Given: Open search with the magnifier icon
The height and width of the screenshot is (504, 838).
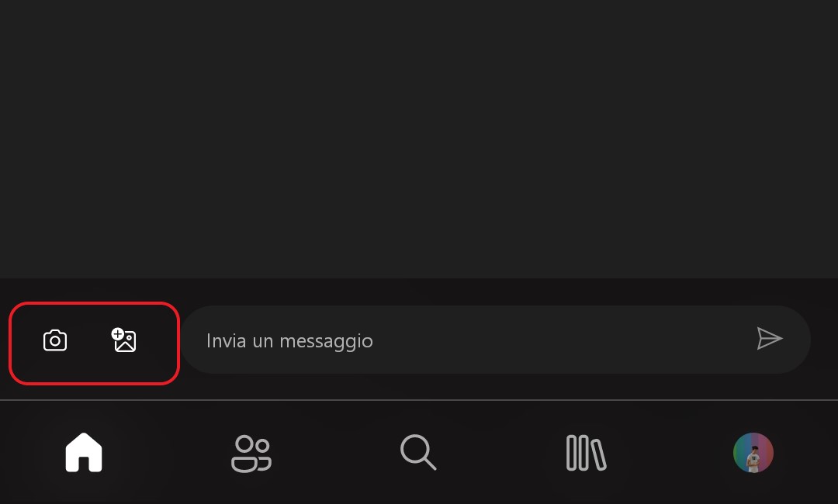Looking at the screenshot, I should coord(418,452).
